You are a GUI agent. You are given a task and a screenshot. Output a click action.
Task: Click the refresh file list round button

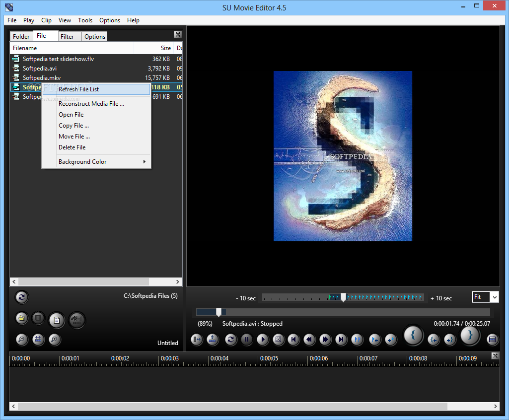[x=22, y=297]
